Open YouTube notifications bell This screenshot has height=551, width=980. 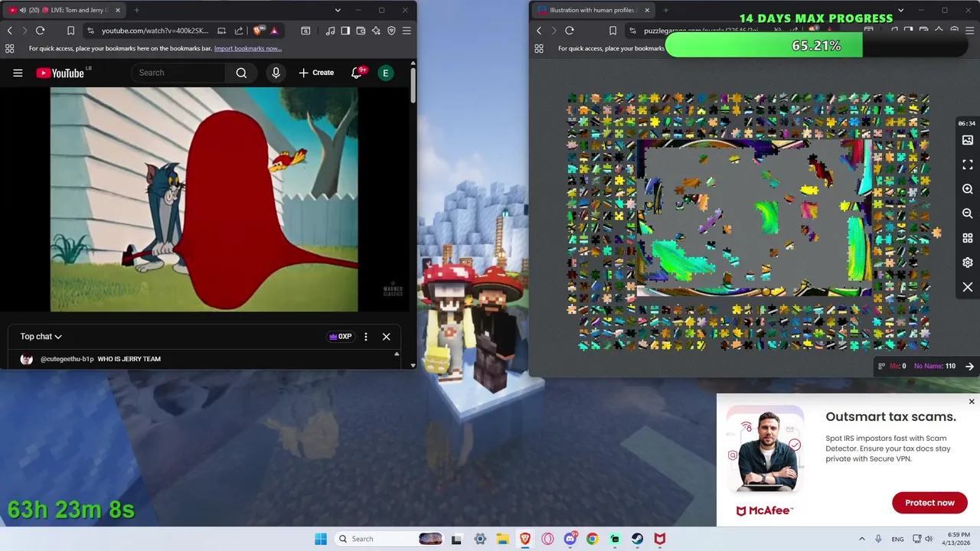click(x=357, y=73)
